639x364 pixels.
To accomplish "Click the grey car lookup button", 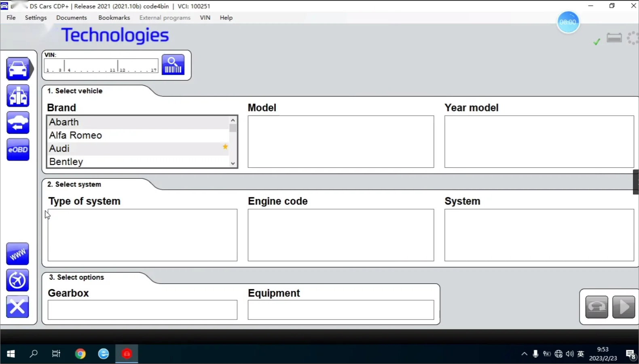I will (597, 307).
